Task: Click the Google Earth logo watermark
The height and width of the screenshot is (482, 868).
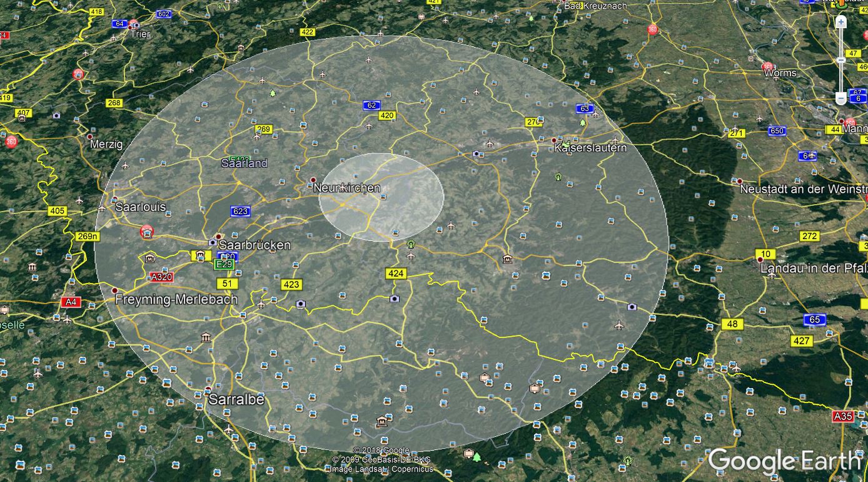Action: 784,461
